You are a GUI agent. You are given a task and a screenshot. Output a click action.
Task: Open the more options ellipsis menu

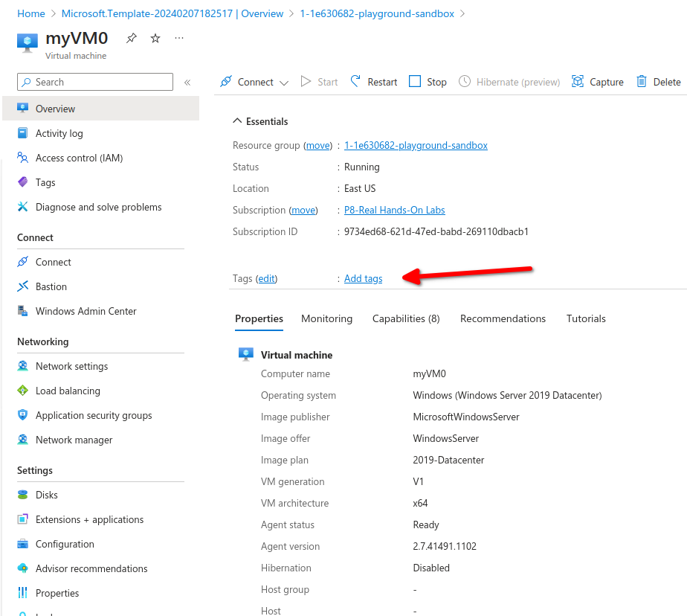coord(179,38)
